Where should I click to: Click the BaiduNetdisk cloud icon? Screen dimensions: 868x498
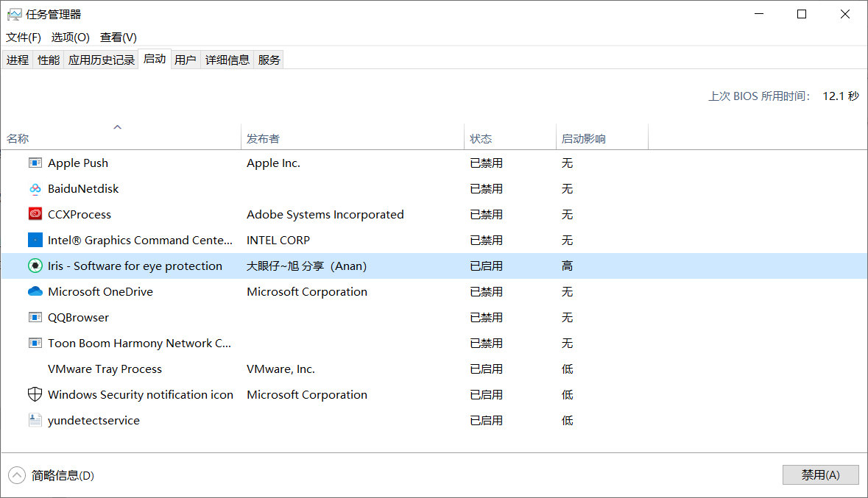(x=35, y=189)
